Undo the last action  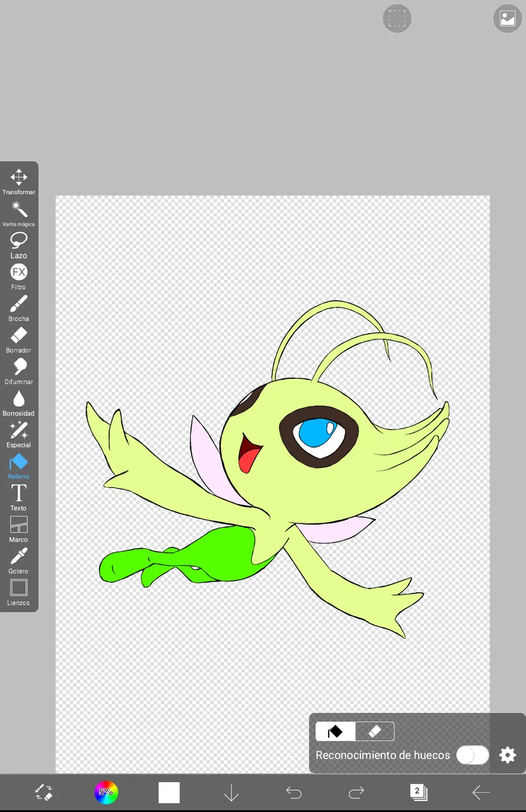(293, 792)
